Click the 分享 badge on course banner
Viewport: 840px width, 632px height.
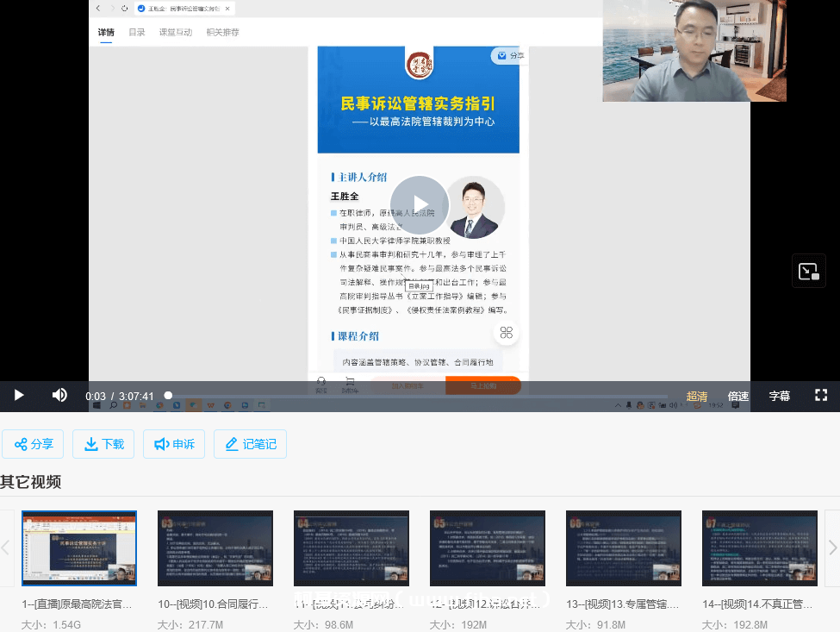click(509, 56)
